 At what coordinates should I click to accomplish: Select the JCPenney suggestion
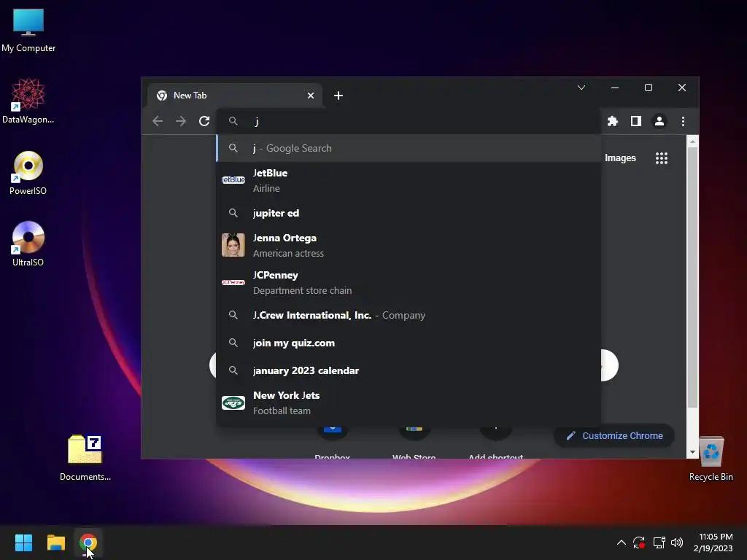point(409,282)
